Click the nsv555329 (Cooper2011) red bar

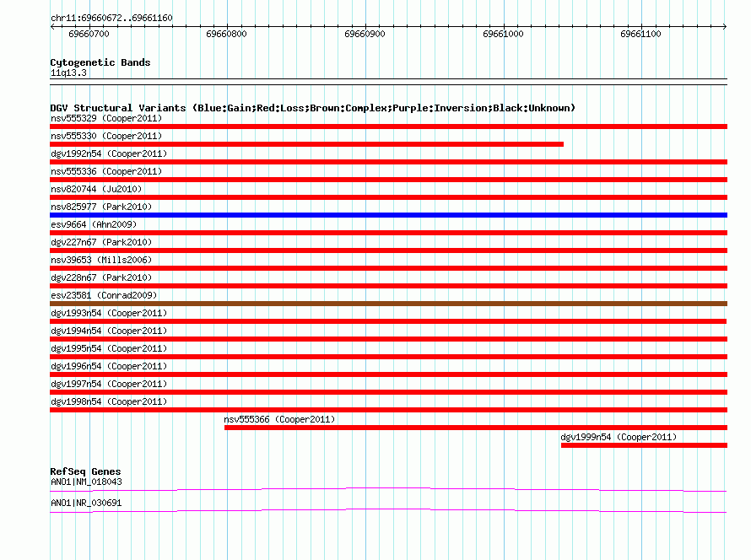(388, 127)
